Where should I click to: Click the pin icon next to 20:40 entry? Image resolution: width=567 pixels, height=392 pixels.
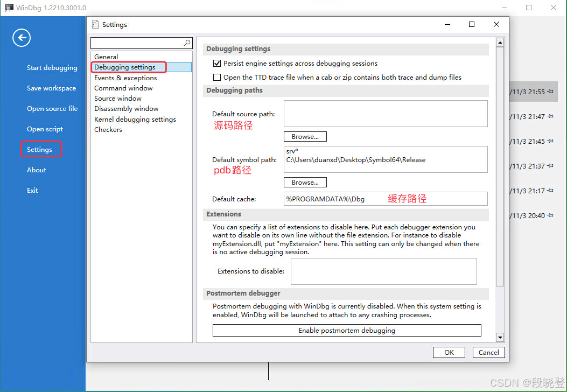550,215
